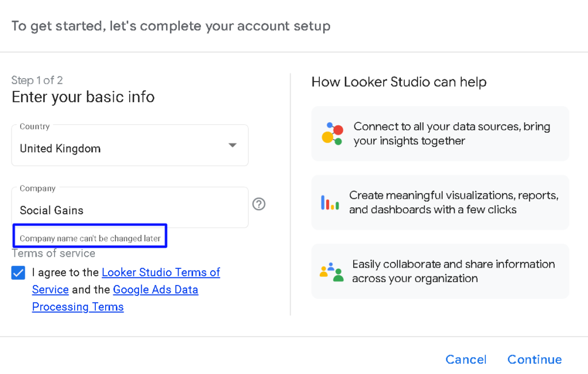Click into the Company name field
The width and height of the screenshot is (588, 374).
coord(130,207)
